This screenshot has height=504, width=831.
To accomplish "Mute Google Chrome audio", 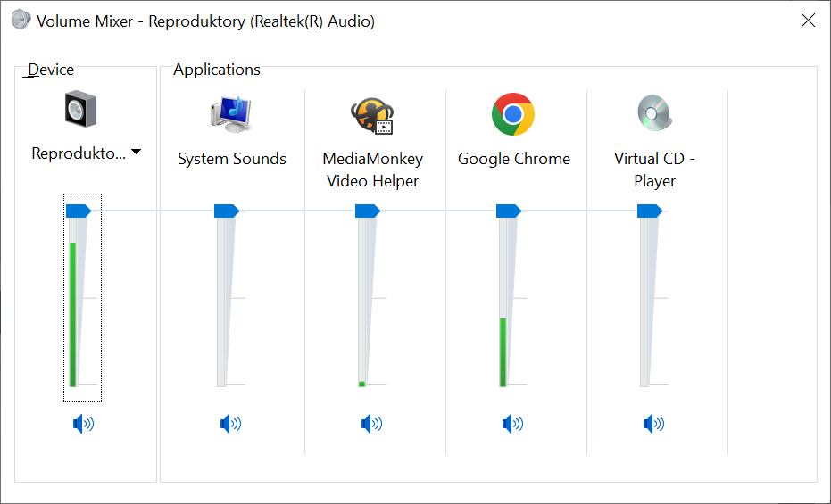I will pyautogui.click(x=512, y=424).
